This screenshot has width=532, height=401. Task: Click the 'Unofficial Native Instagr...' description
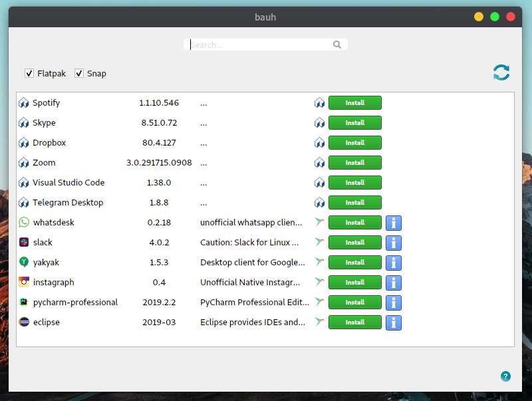(250, 282)
